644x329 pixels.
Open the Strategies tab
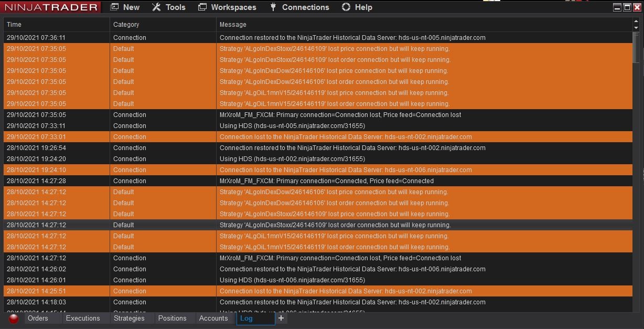click(x=129, y=318)
